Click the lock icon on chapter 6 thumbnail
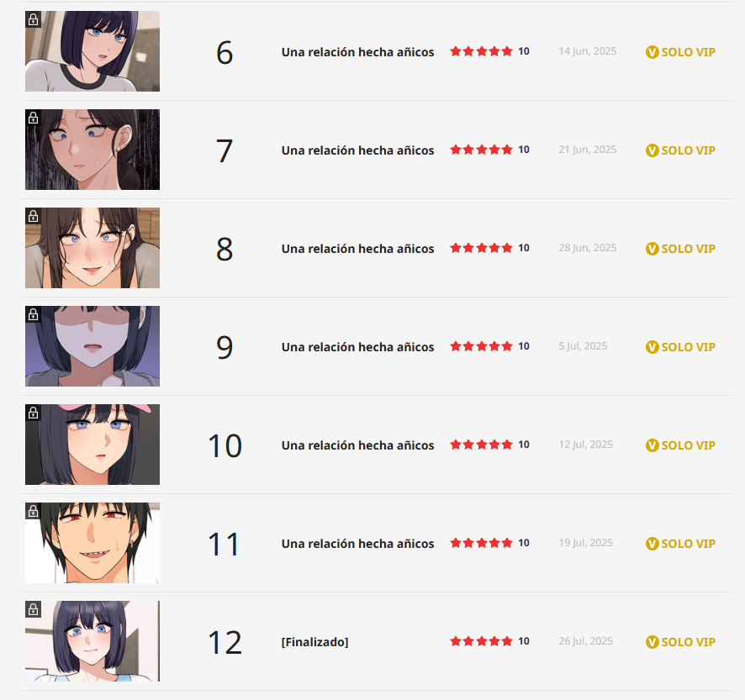The height and width of the screenshot is (700, 745). pyautogui.click(x=33, y=19)
